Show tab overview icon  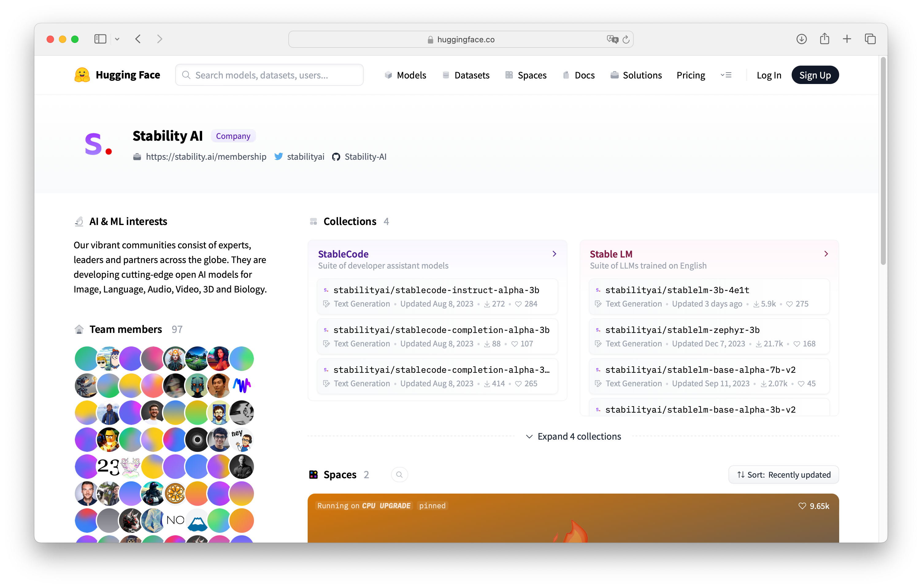tap(870, 39)
